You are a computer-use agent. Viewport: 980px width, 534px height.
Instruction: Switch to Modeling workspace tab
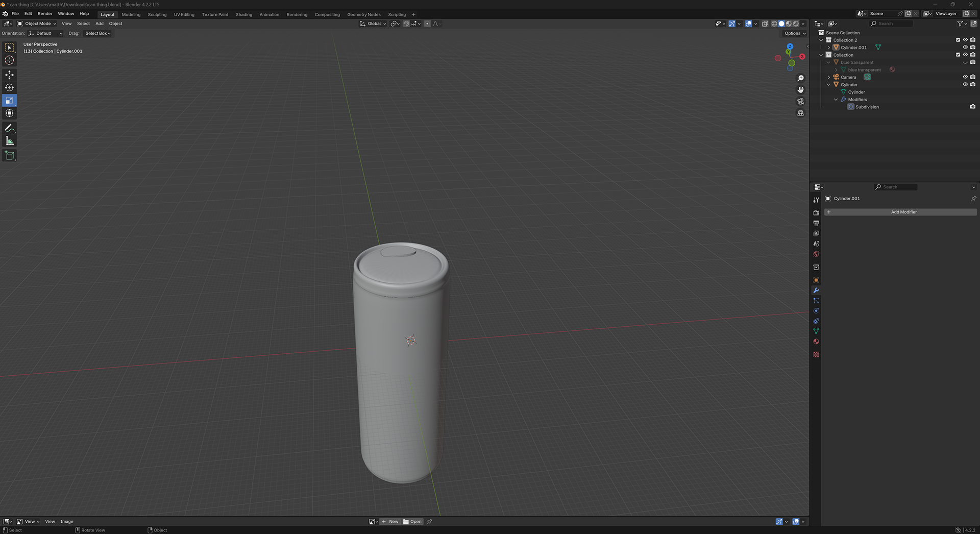tap(131, 14)
